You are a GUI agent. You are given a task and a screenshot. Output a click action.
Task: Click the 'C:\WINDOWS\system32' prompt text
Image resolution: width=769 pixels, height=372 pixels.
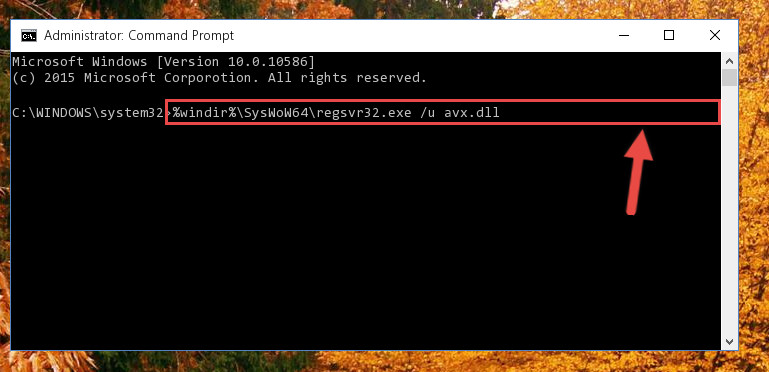88,113
